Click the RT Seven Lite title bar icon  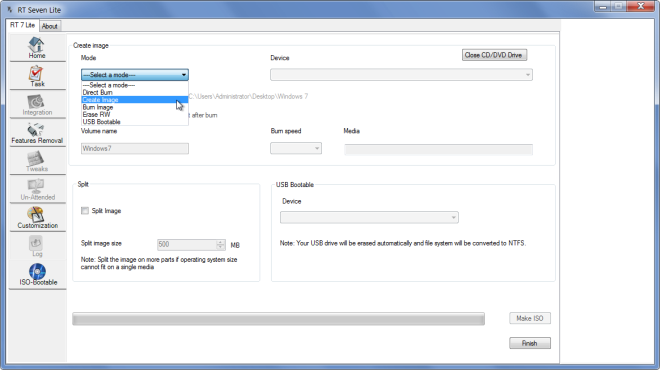tap(10, 10)
